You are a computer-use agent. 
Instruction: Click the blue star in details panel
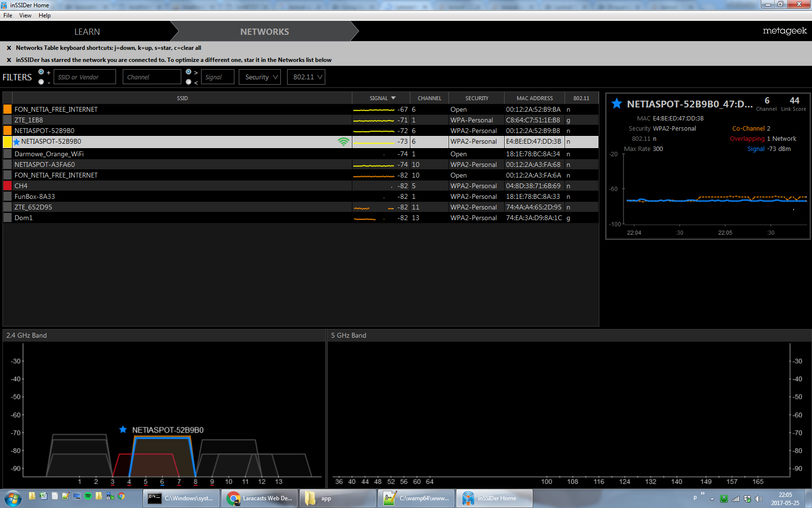click(616, 104)
